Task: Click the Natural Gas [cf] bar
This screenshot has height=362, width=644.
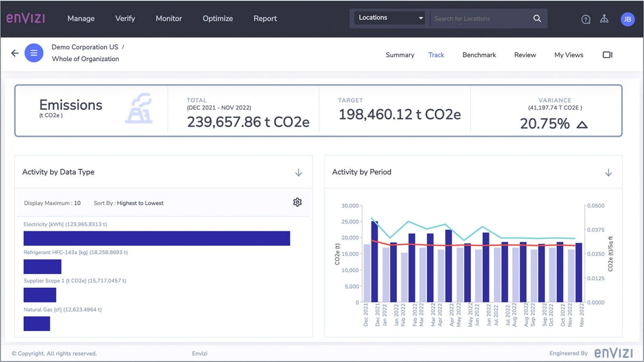Action: (x=37, y=324)
